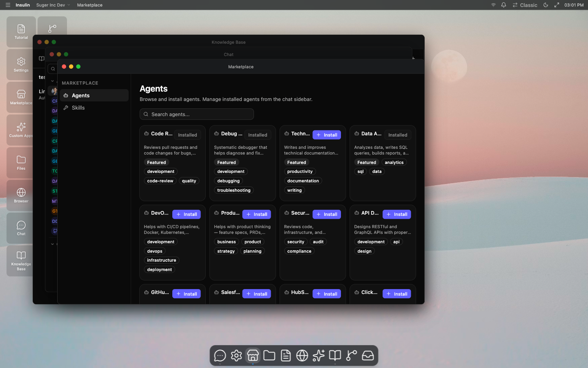The image size is (588, 368).
Task: Click the sparkles custom apps icon in dock
Action: tap(318, 356)
